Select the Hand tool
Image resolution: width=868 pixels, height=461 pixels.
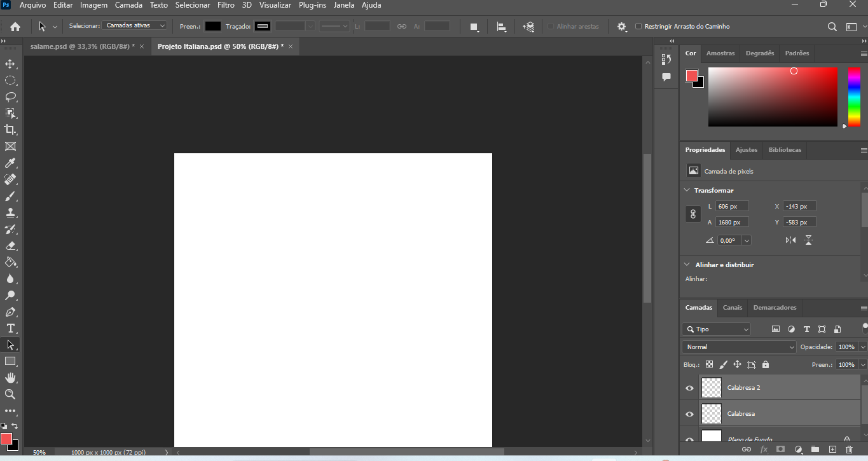tap(10, 378)
